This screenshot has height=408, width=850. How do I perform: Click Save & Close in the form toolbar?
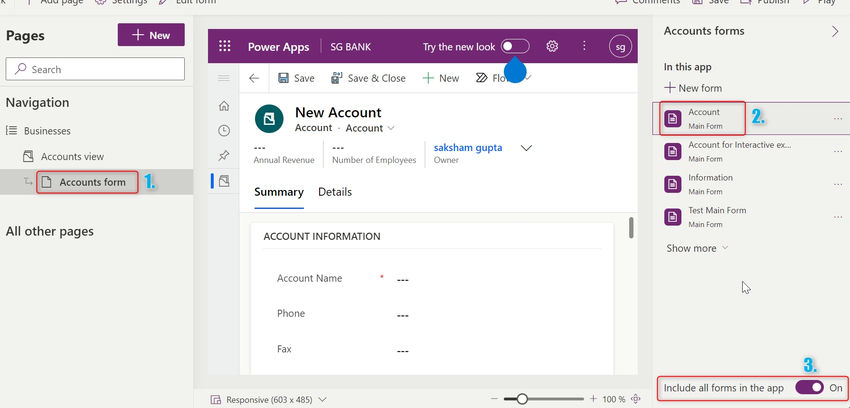coord(368,78)
